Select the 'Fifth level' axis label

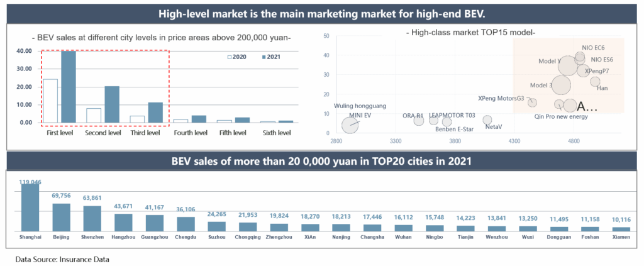tap(233, 133)
